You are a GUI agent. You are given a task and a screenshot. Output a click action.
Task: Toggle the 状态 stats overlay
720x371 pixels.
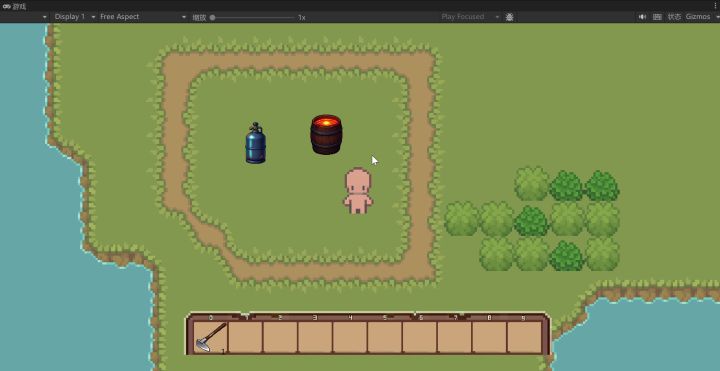(x=674, y=17)
